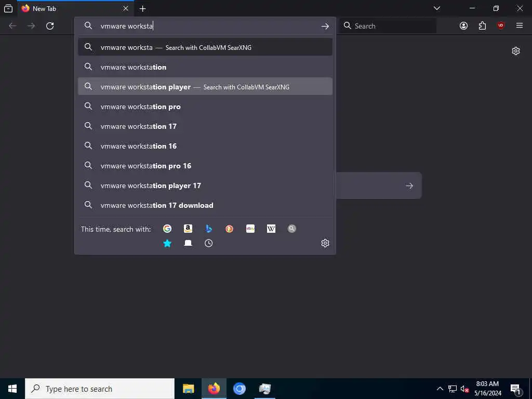
Task: Click the New Tab page search arrow
Action: coord(409,185)
